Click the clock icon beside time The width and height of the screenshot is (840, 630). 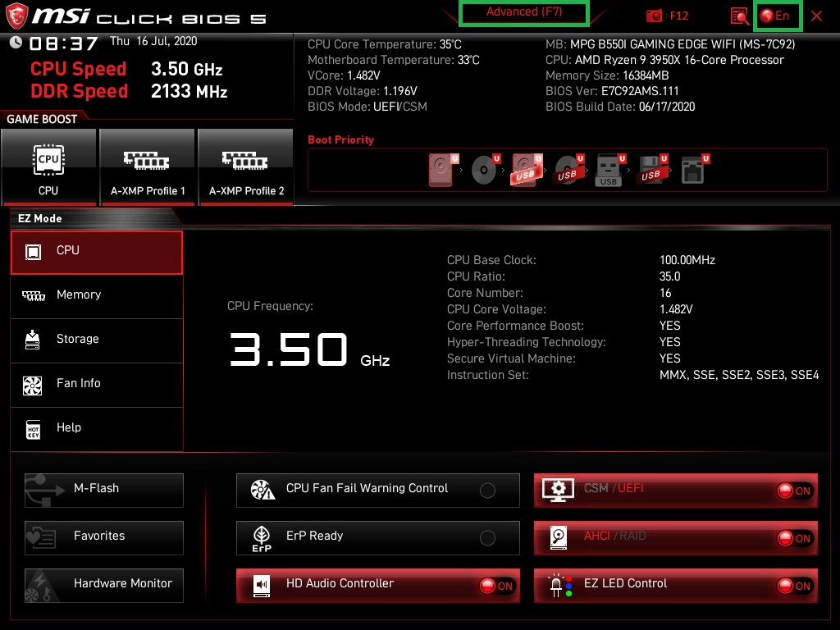(x=16, y=43)
